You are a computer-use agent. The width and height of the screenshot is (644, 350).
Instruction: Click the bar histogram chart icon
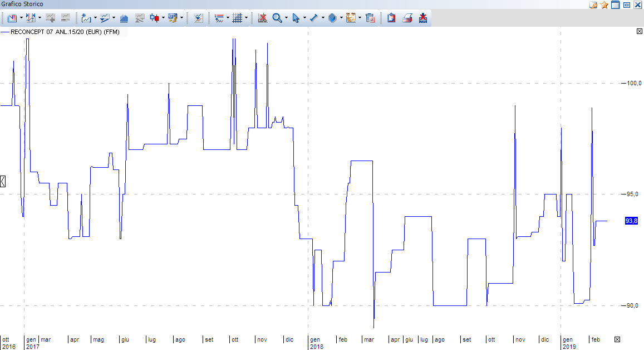(x=124, y=18)
